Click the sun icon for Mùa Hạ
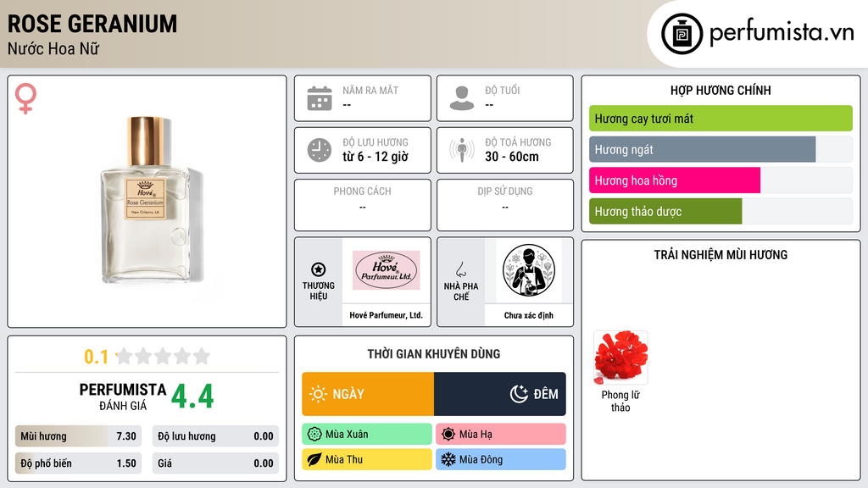 coord(448,435)
